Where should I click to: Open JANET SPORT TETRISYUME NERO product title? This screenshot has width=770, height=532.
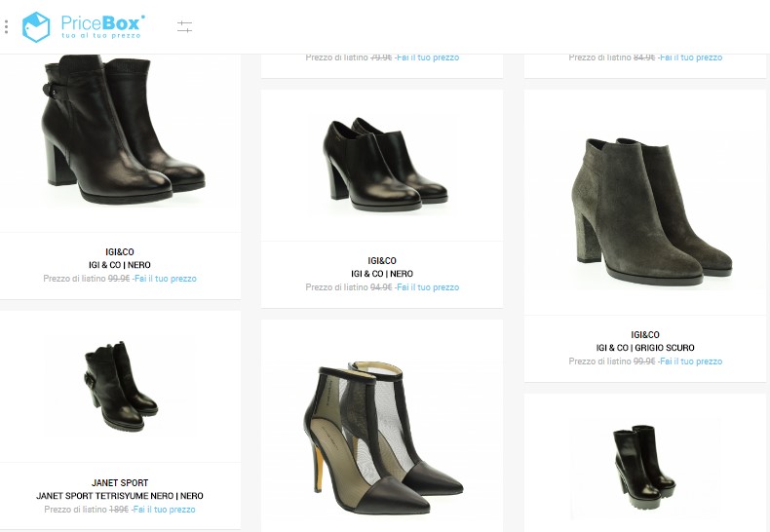pyautogui.click(x=120, y=496)
